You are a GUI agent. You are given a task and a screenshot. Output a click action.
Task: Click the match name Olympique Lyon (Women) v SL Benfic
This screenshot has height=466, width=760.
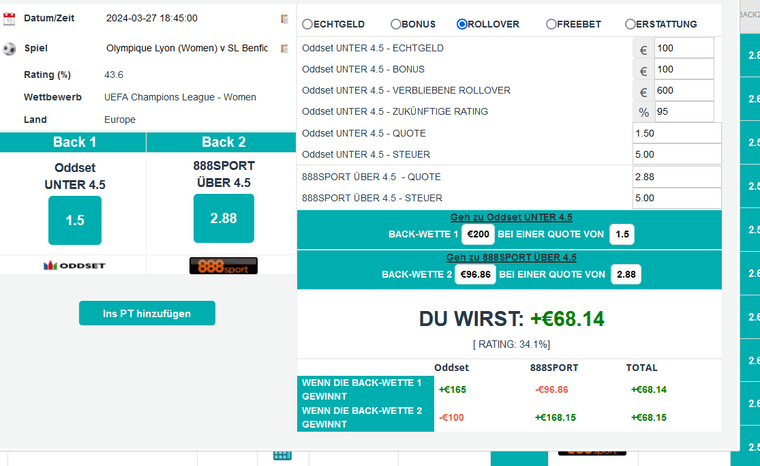[x=187, y=48]
